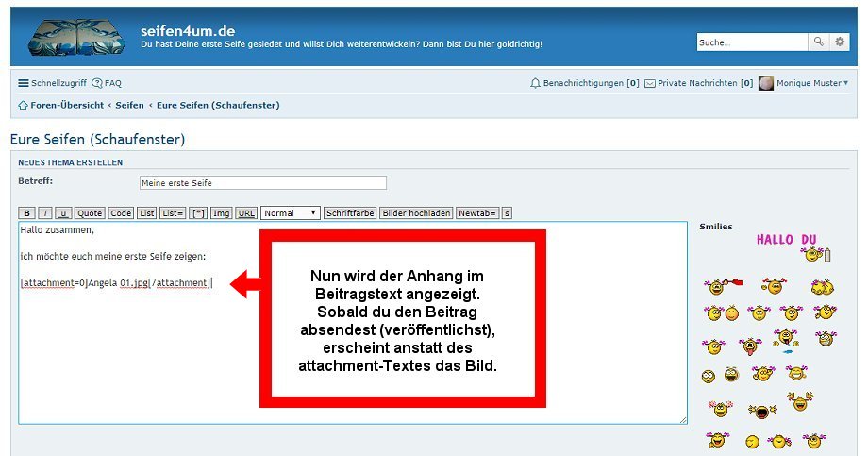Open advanced search via gear icon

(x=839, y=42)
